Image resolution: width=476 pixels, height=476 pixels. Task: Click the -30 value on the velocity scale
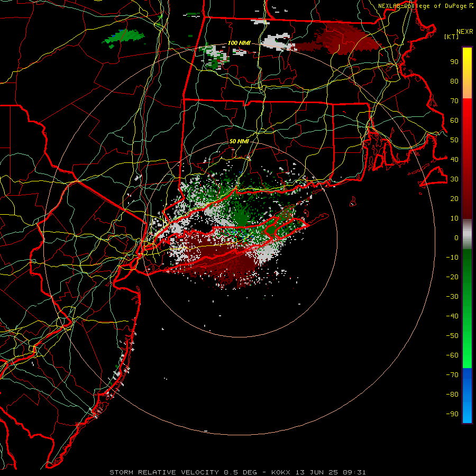coord(452,297)
